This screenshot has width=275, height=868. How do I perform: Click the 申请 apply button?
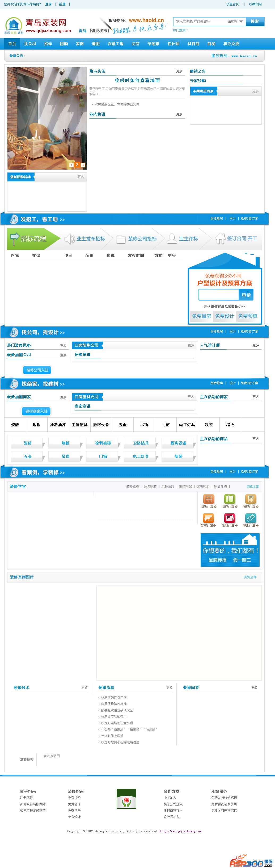(x=246, y=295)
